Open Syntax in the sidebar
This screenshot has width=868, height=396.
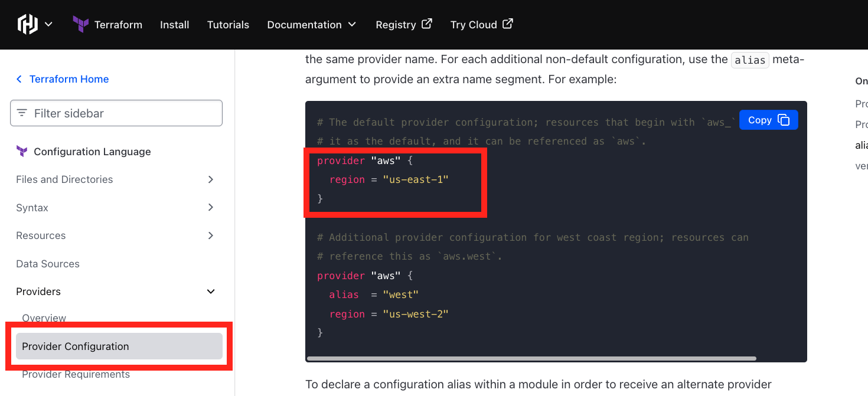32,208
